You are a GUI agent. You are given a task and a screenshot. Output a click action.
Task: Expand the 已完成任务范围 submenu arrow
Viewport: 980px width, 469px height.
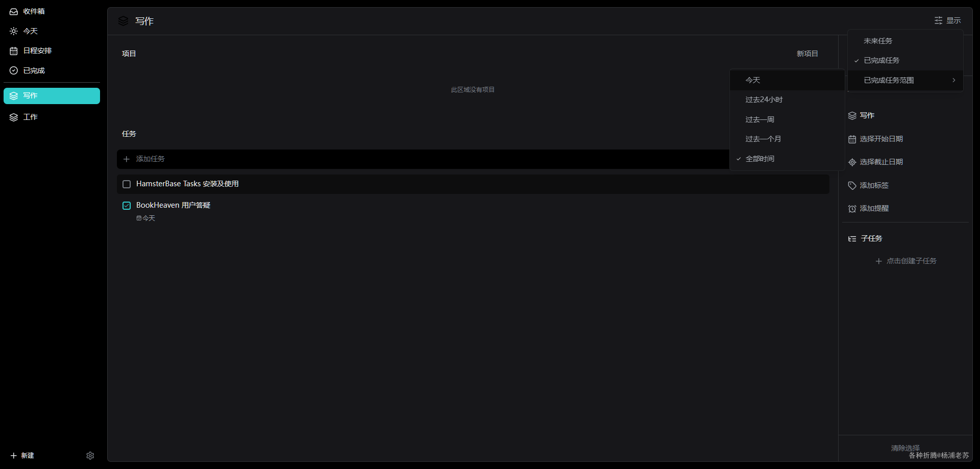click(x=953, y=80)
